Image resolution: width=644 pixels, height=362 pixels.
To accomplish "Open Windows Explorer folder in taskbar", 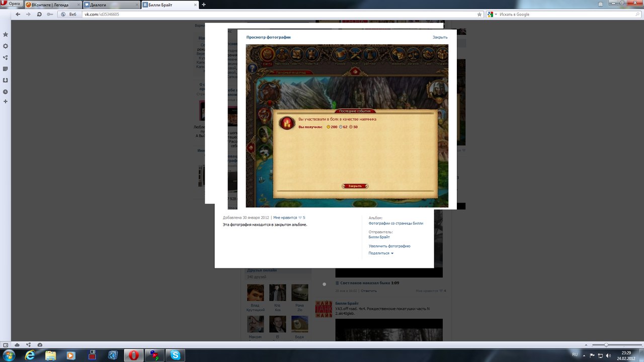I will click(50, 355).
